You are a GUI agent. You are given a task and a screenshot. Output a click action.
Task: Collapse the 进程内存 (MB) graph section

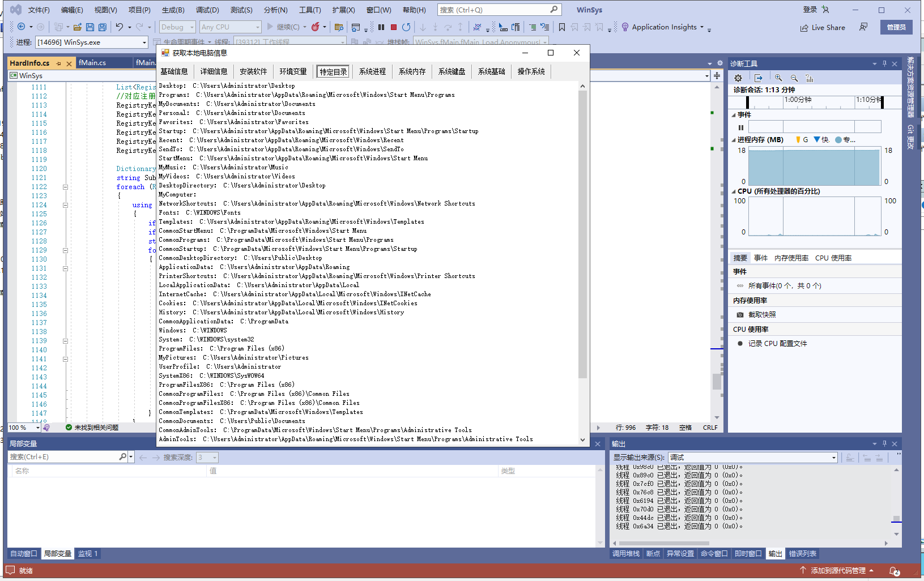(734, 140)
